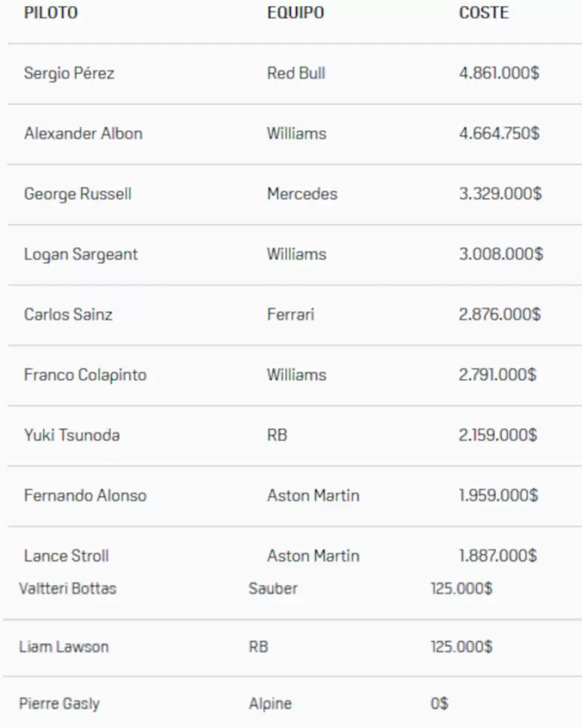Viewport: 582px width, 728px height.
Task: Click Fernando Alonso's name cell
Action: point(85,496)
